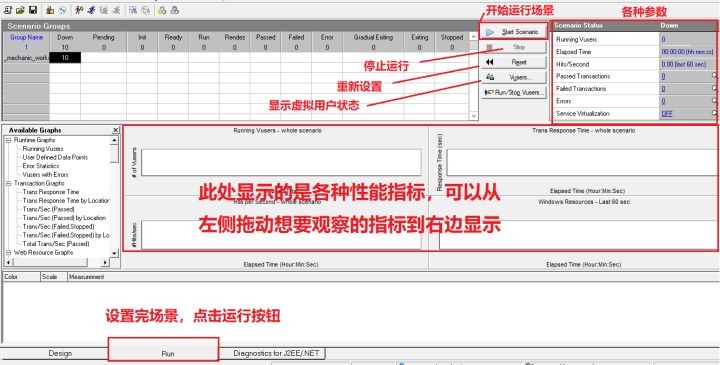The image size is (720, 365).
Task: Click the blue running-figure toolbar icon
Action: [x=91, y=10]
